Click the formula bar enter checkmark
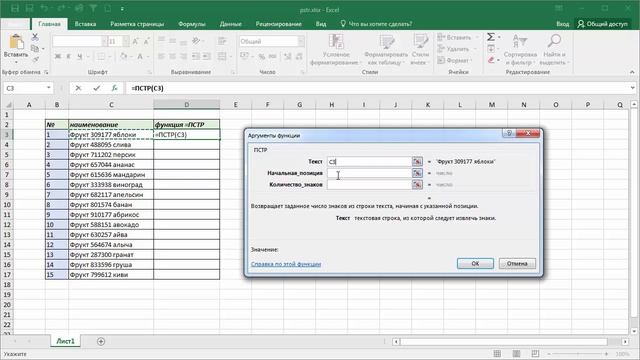 [96, 88]
